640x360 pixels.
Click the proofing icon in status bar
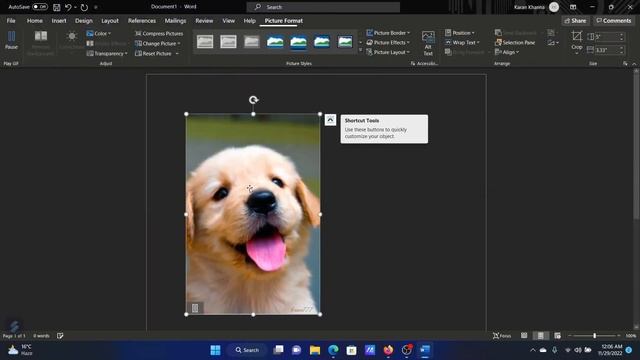point(60,336)
